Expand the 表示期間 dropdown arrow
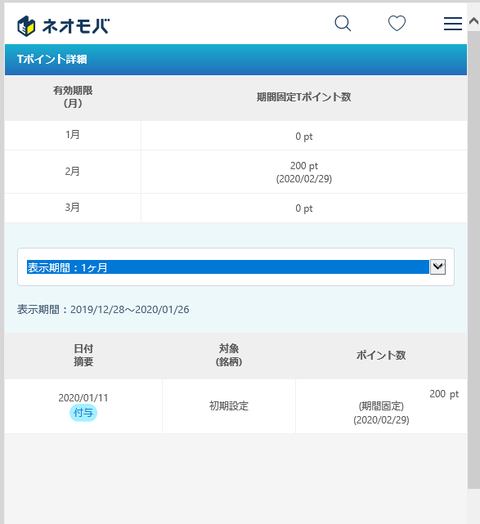This screenshot has width=480, height=524. [438, 267]
